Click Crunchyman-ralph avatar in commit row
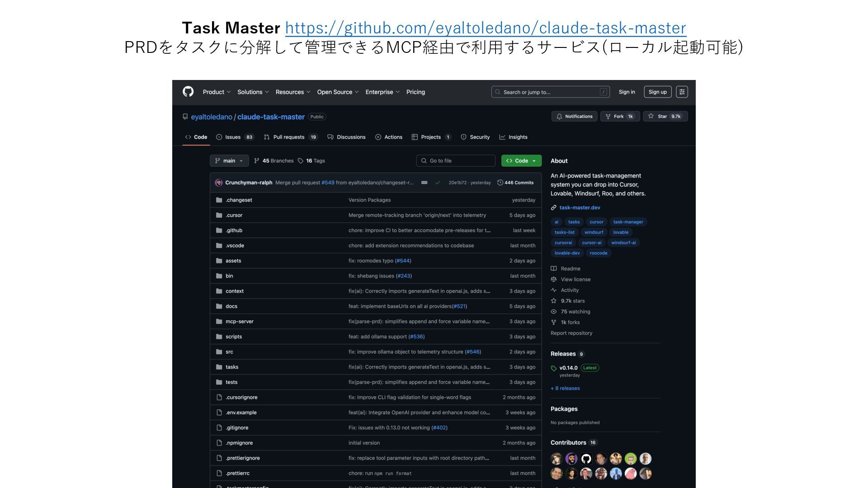 pyautogui.click(x=219, y=183)
